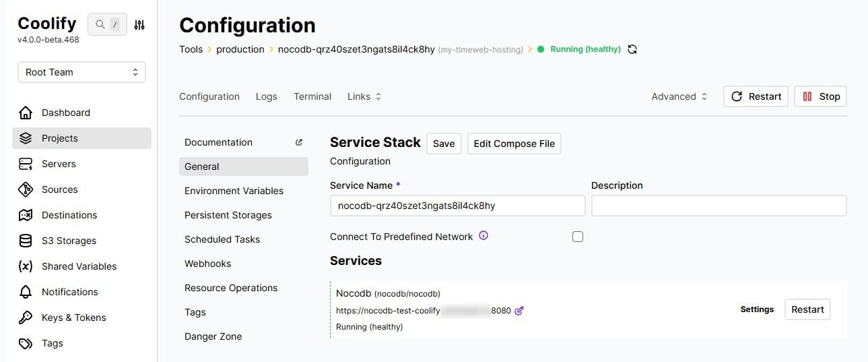The image size is (868, 362).
Task: Enable Connect To Predefined Network checkbox
Action: click(577, 237)
